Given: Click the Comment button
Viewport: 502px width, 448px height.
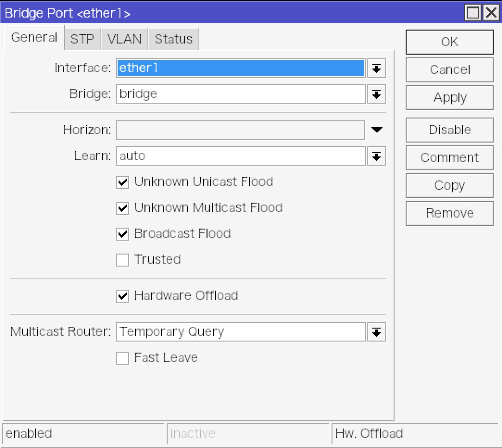Looking at the screenshot, I should [x=449, y=158].
